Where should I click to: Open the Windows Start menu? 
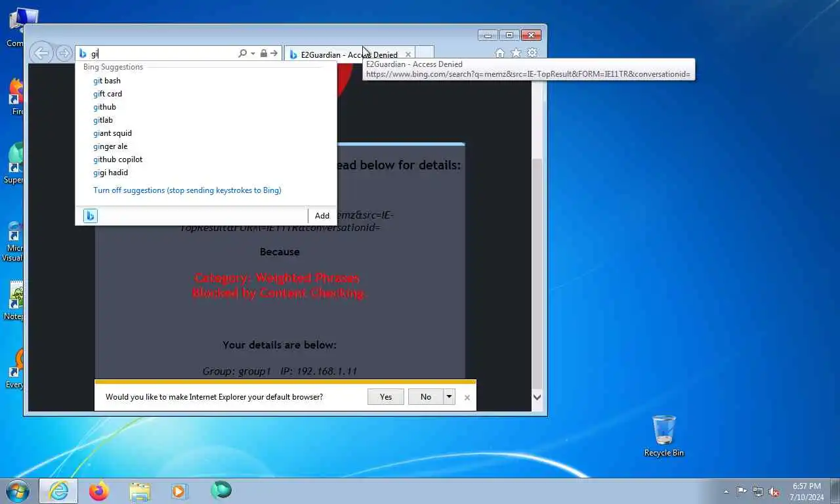pos(17,490)
